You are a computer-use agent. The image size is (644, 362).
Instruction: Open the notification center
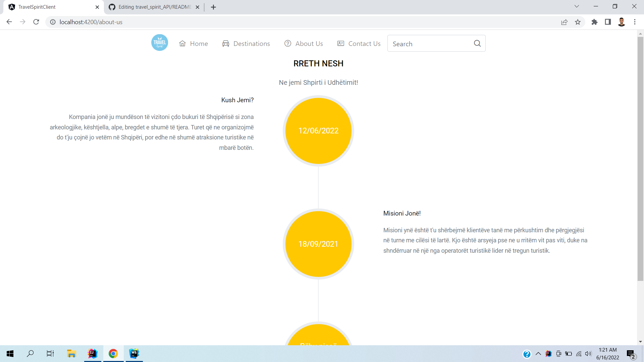631,354
